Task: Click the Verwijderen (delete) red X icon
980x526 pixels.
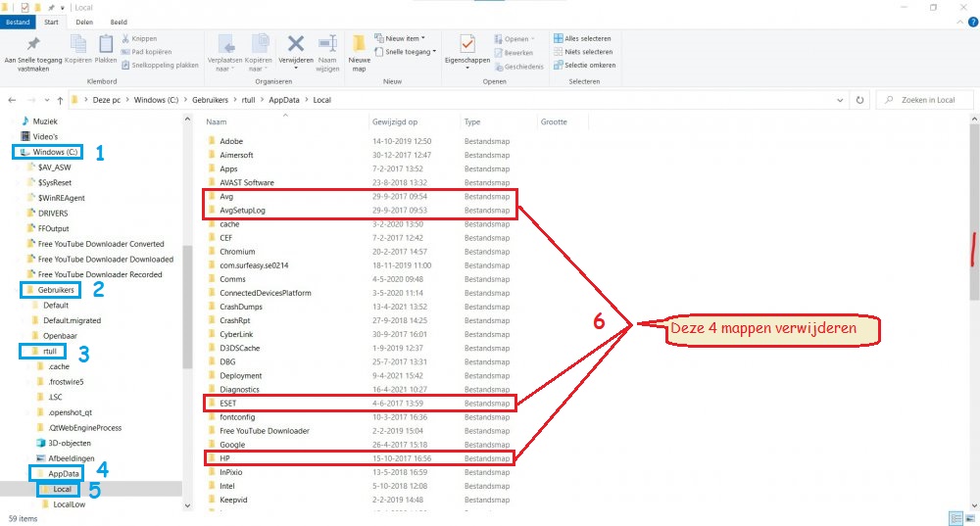Action: (x=295, y=43)
